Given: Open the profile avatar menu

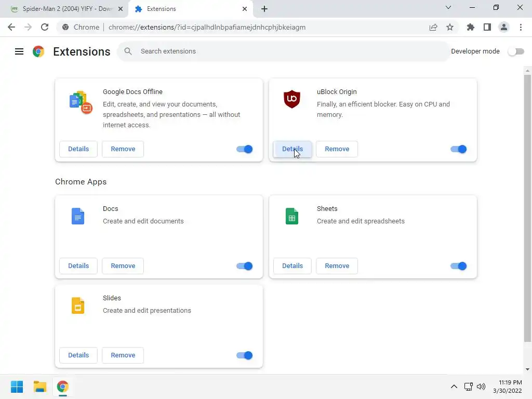Looking at the screenshot, I should point(503,27).
